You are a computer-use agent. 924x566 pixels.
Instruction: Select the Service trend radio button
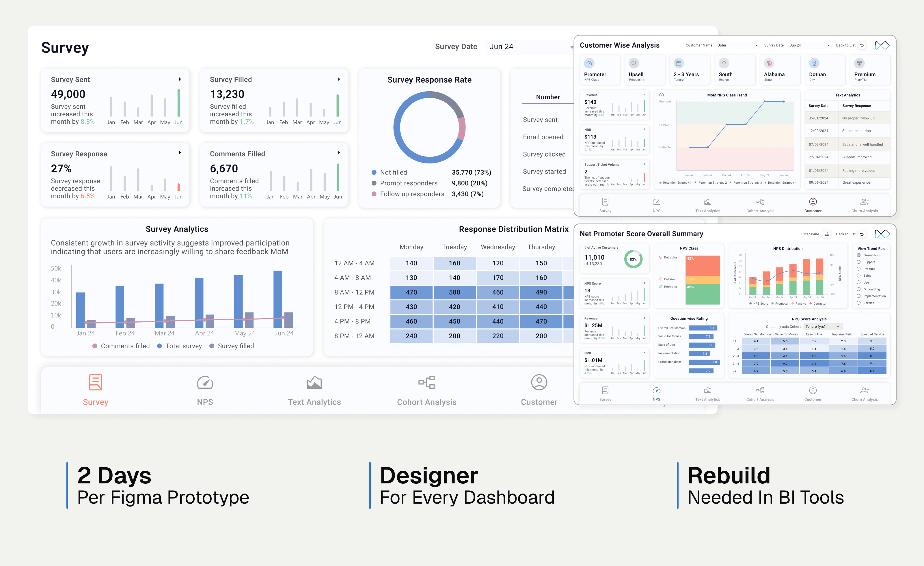pos(858,303)
